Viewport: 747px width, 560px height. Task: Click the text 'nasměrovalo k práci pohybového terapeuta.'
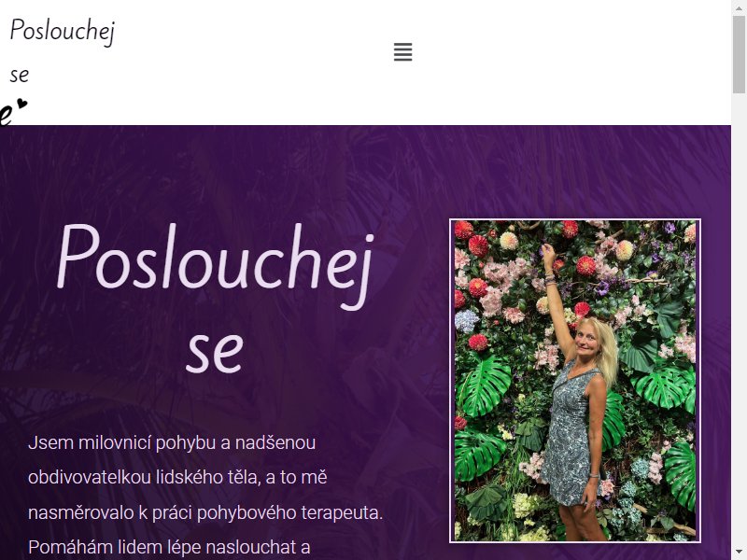point(205,512)
